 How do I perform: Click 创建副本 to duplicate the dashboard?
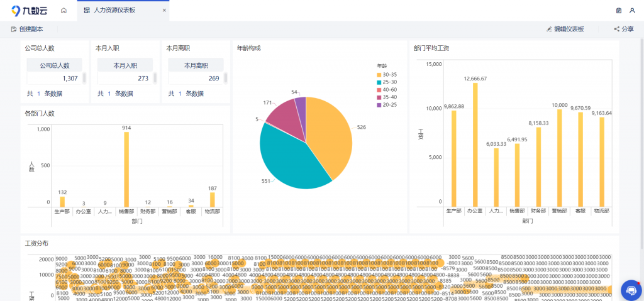point(27,29)
